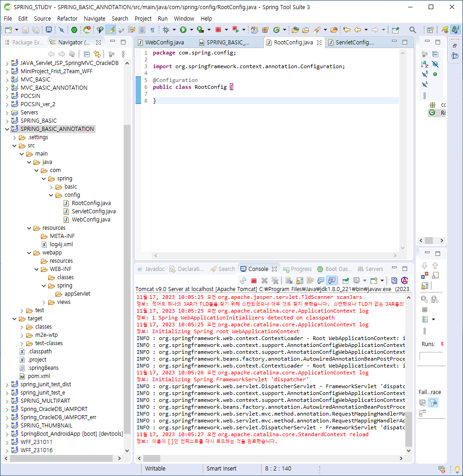Click the Boot Dashboard power icon in toolbar

tap(74, 30)
